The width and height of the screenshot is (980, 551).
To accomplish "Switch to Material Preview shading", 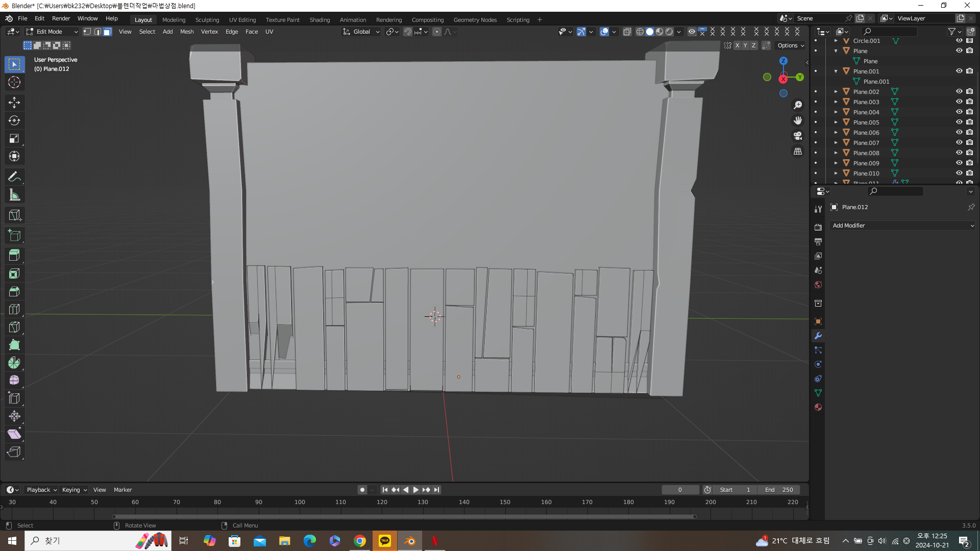I will [659, 32].
